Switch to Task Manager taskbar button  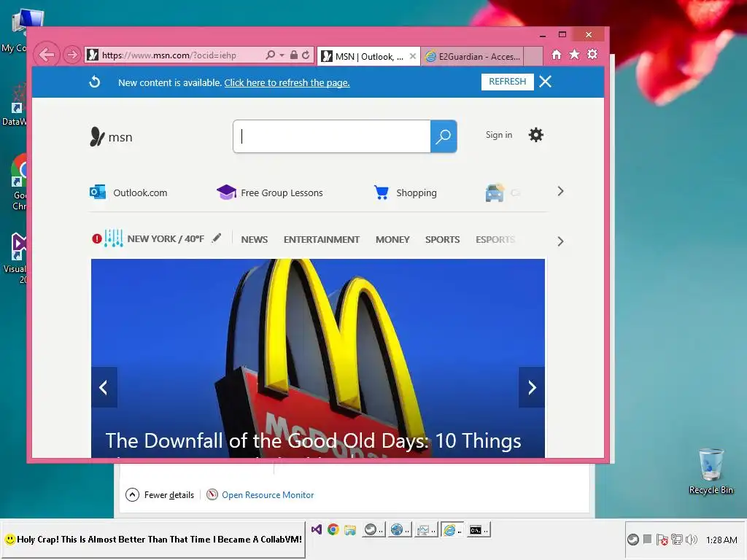click(x=425, y=529)
